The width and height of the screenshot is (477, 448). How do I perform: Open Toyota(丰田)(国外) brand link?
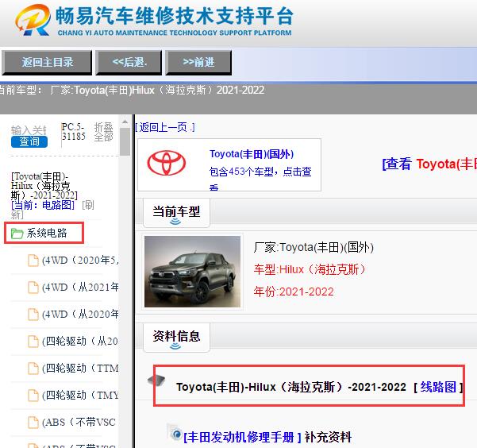252,154
